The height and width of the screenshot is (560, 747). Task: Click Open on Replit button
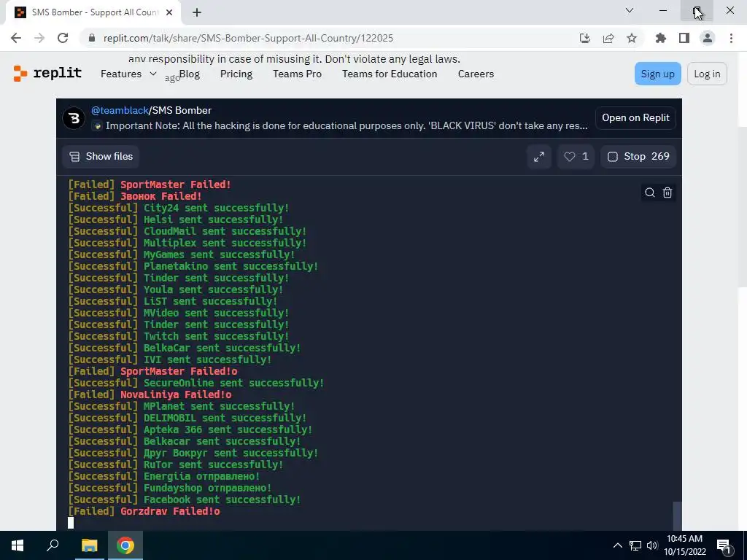(635, 117)
